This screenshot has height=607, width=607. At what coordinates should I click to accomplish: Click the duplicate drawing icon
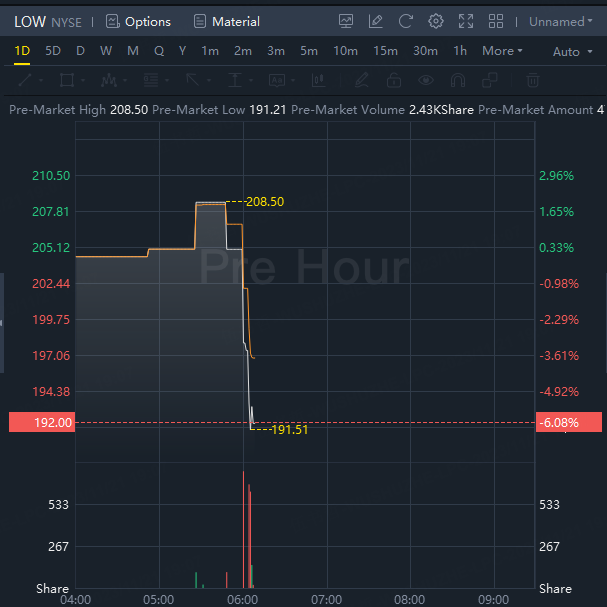click(x=490, y=81)
